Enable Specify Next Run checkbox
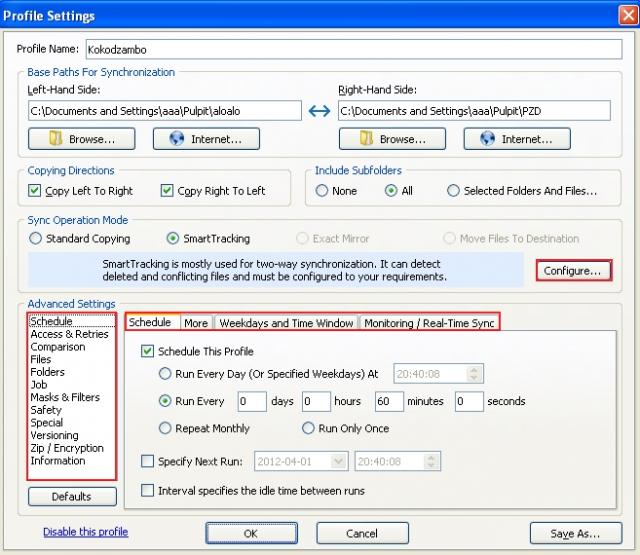Image resolution: width=640 pixels, height=555 pixels. click(x=148, y=462)
